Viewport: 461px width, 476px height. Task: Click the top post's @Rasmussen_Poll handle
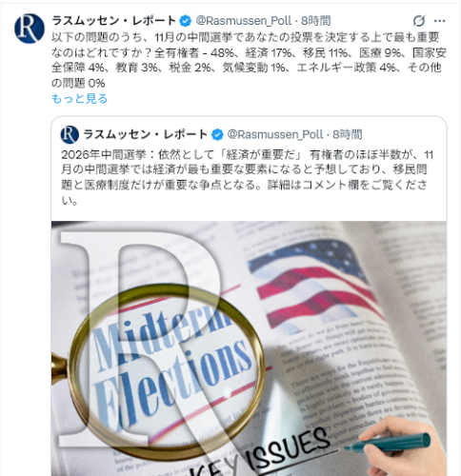click(x=244, y=21)
